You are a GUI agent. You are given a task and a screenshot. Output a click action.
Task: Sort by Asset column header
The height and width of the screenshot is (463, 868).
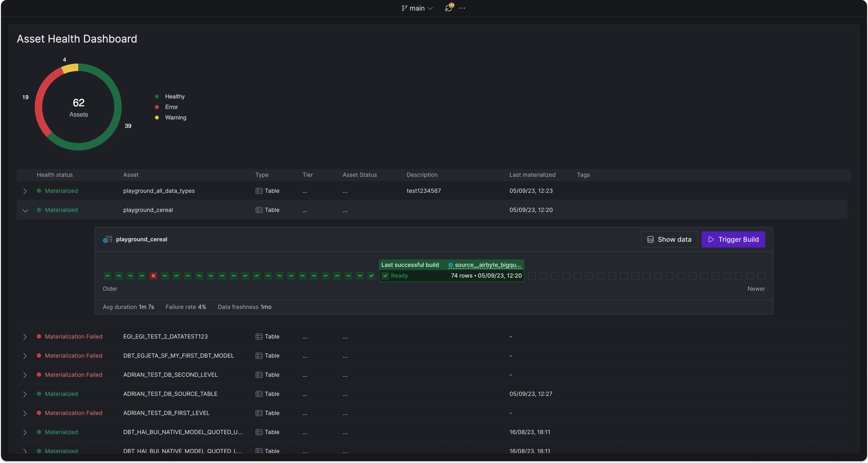tap(131, 175)
